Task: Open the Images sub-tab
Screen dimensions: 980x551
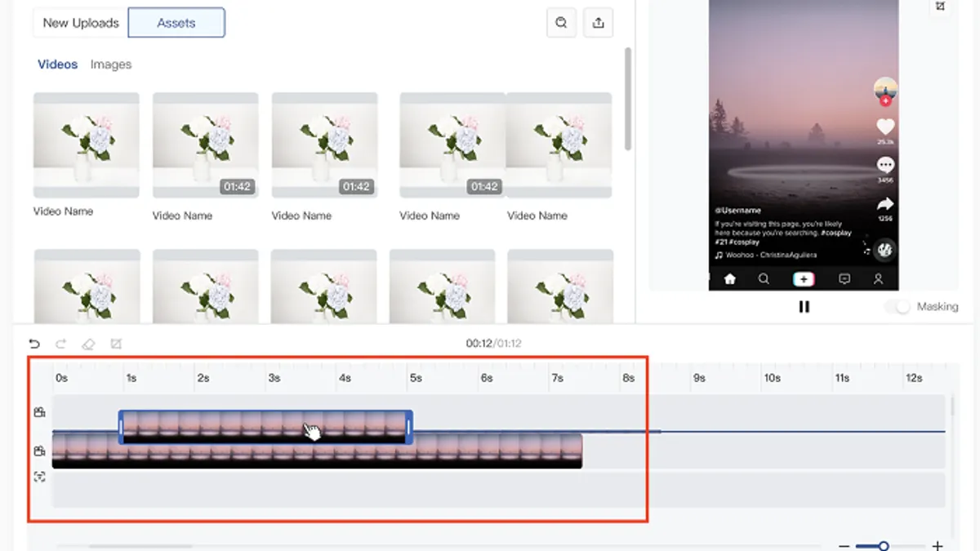Action: (111, 64)
